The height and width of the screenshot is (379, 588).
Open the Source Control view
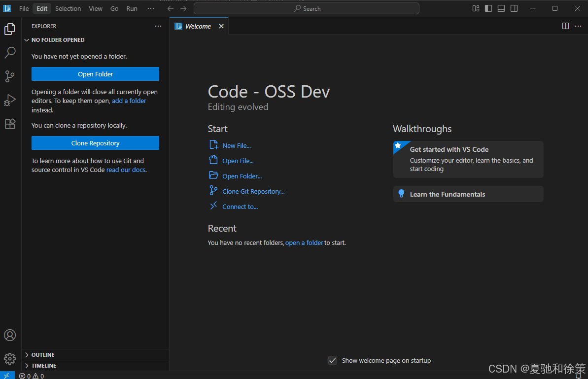coord(10,76)
